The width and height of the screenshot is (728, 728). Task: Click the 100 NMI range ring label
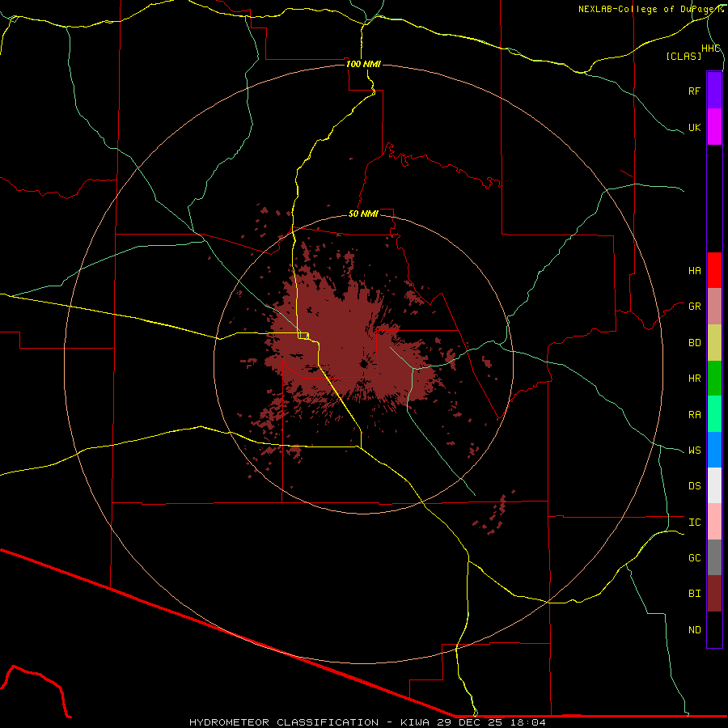click(x=363, y=64)
